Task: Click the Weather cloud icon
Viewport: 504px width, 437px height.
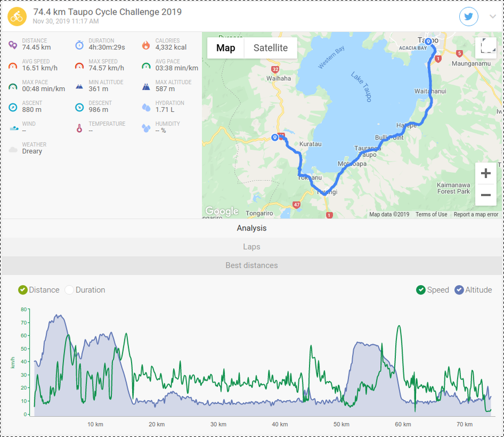Action: pos(13,150)
